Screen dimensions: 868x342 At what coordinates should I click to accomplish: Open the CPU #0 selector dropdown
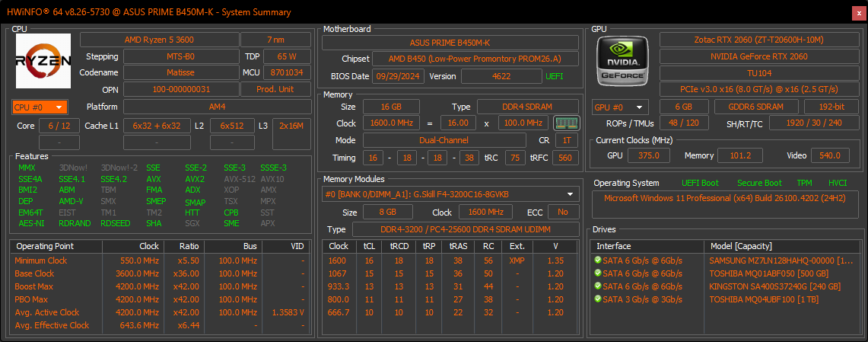click(40, 107)
